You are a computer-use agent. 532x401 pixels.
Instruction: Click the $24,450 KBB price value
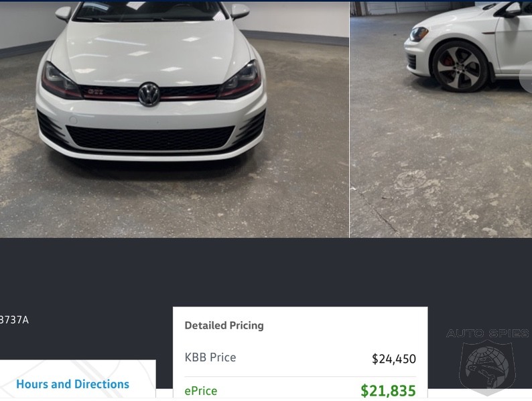[x=393, y=359]
